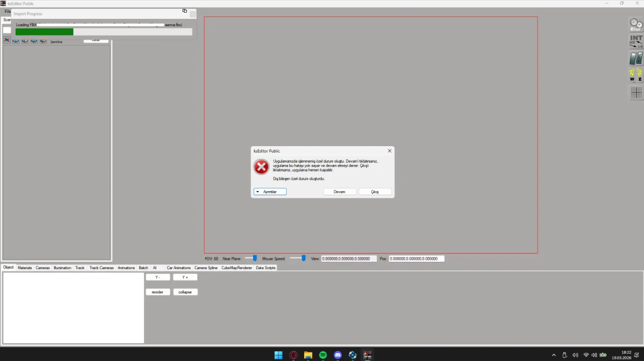Select the Batch tab
This screenshot has width=644, height=361.
(144, 268)
